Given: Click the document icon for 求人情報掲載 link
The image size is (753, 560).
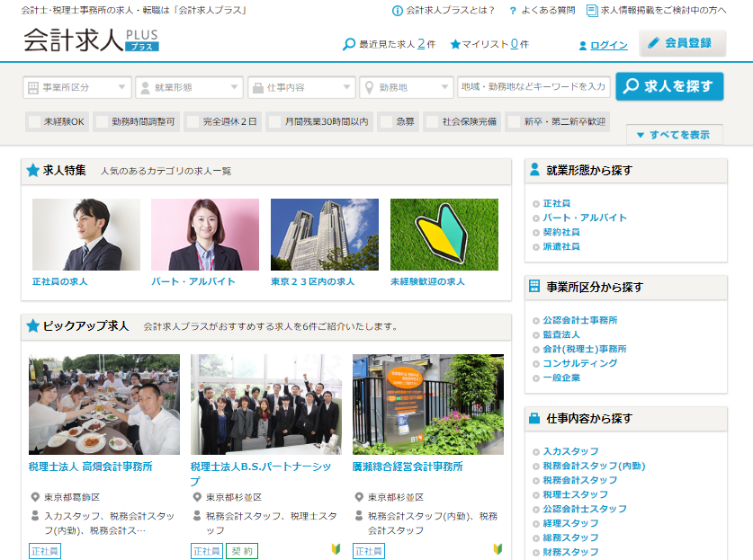Looking at the screenshot, I should (591, 11).
